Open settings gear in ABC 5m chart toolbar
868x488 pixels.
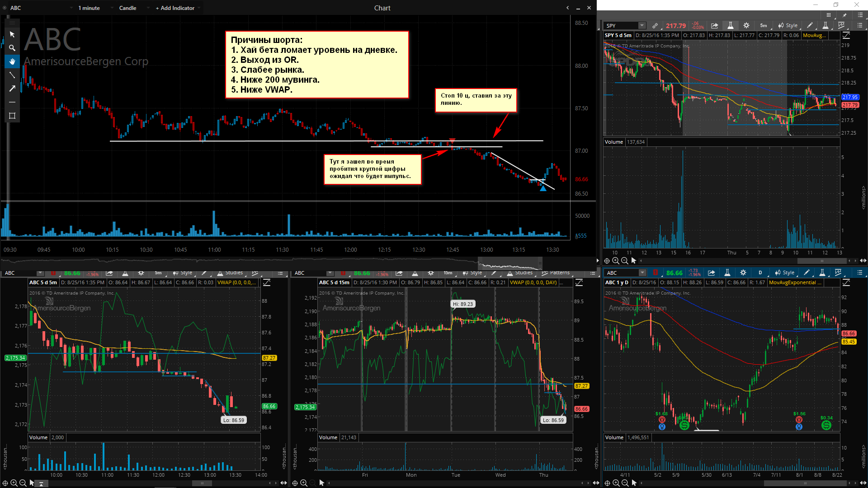[x=141, y=273]
